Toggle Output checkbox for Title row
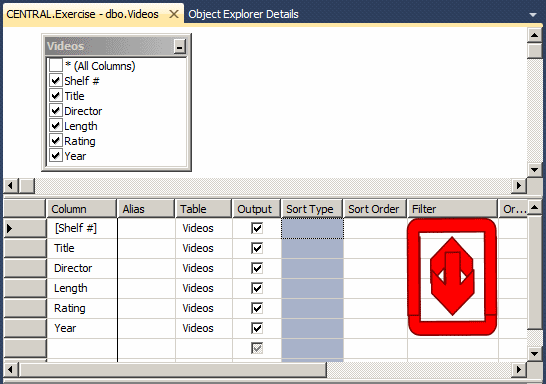 coord(257,248)
